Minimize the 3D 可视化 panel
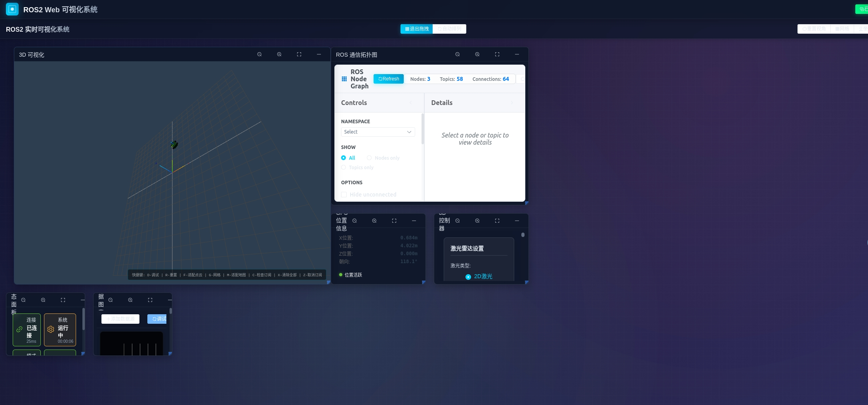This screenshot has width=868, height=405. [x=319, y=54]
